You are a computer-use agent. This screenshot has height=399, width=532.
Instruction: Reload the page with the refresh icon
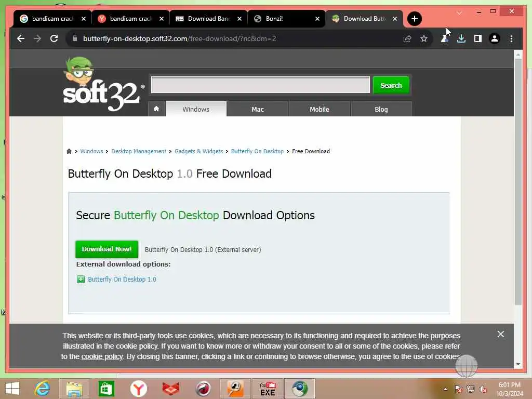tap(54, 38)
